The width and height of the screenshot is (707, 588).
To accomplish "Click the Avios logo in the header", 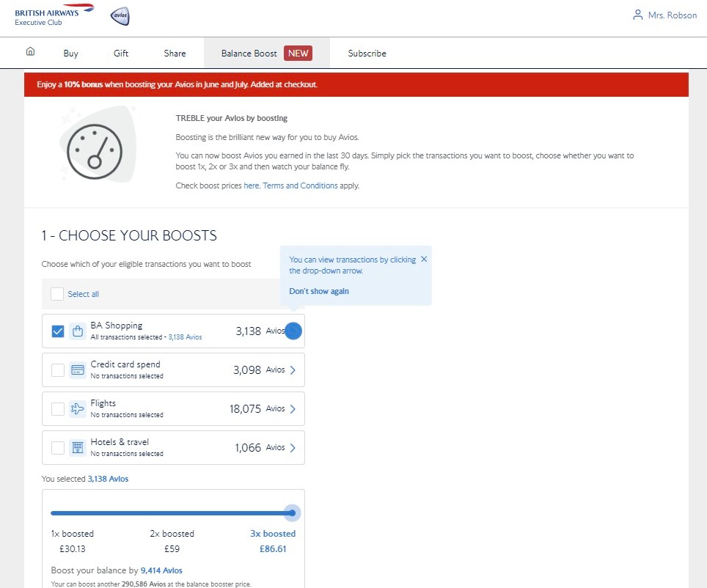I will pos(118,15).
